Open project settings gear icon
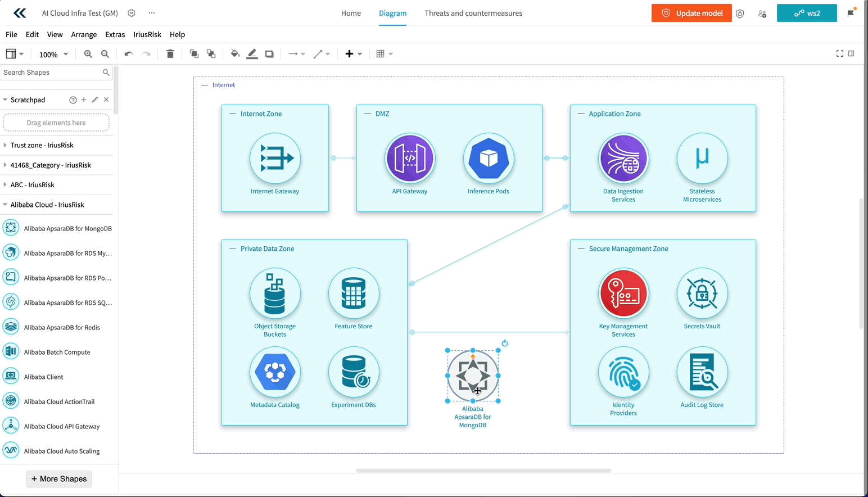 132,13
